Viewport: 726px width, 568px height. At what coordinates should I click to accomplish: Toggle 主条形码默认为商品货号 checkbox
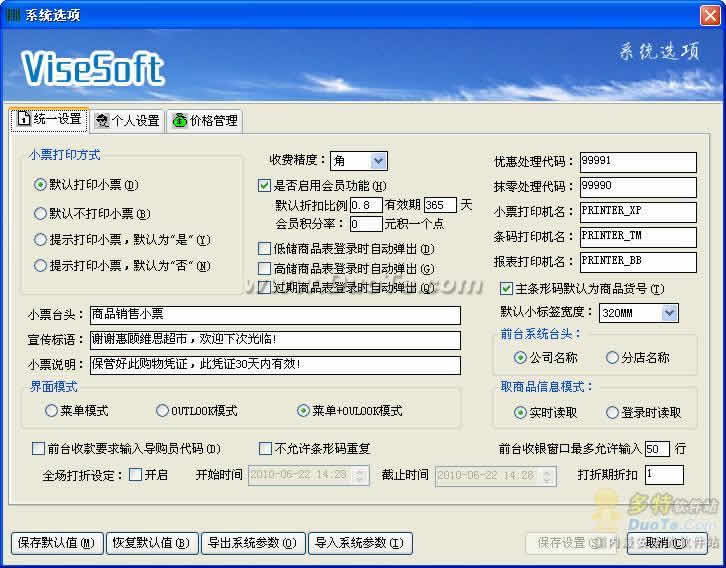506,289
